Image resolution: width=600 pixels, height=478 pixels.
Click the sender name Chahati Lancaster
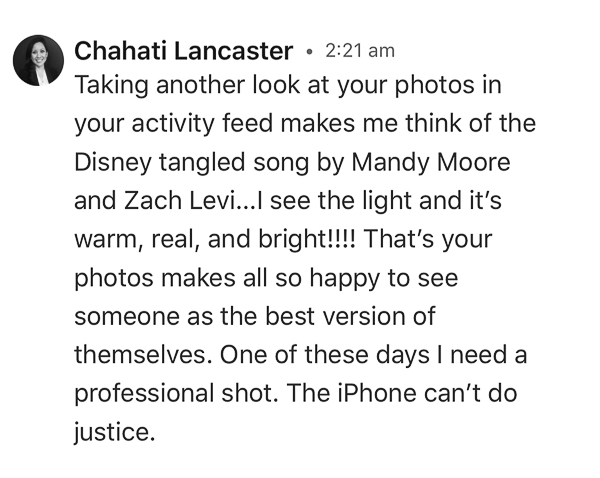(184, 51)
